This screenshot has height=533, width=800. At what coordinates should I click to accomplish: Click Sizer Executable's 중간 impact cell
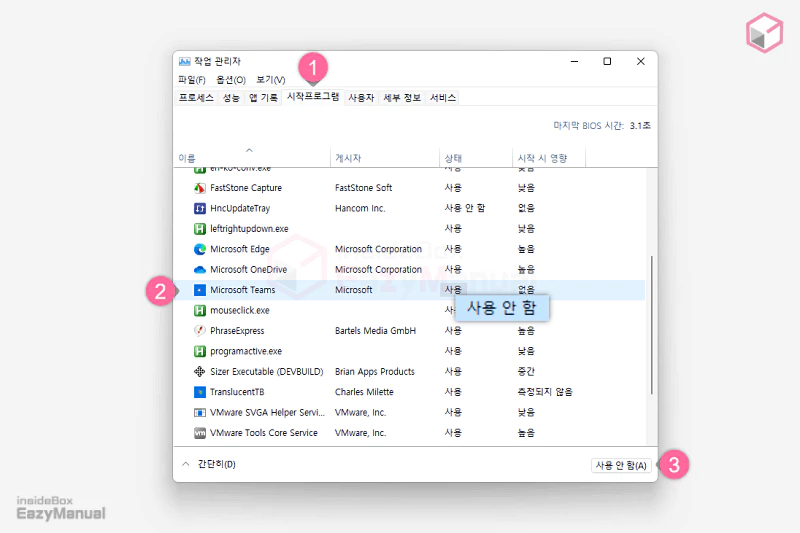pyautogui.click(x=526, y=372)
